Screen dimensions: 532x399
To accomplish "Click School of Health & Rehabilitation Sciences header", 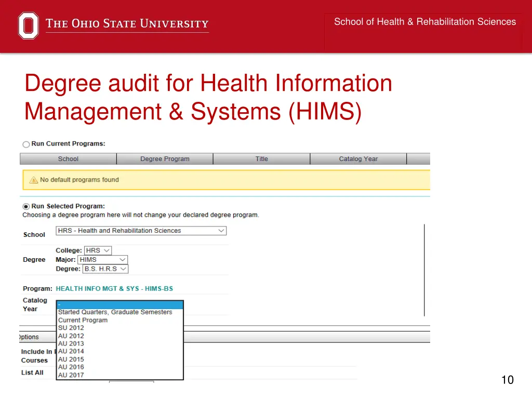I will click(425, 22).
